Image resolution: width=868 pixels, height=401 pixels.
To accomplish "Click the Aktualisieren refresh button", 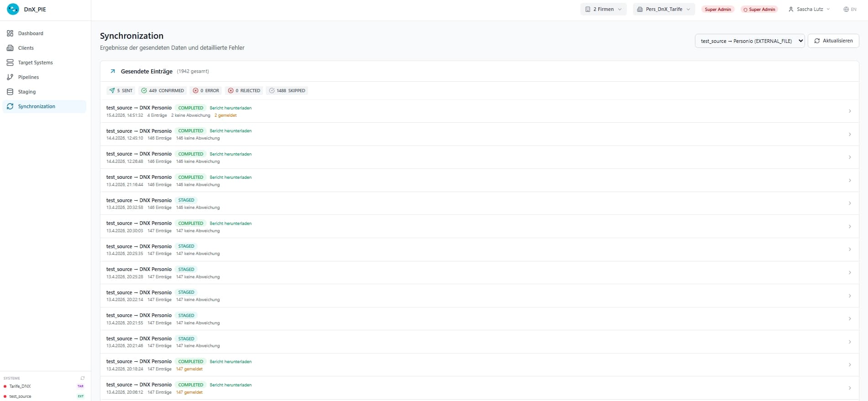I will [x=833, y=41].
